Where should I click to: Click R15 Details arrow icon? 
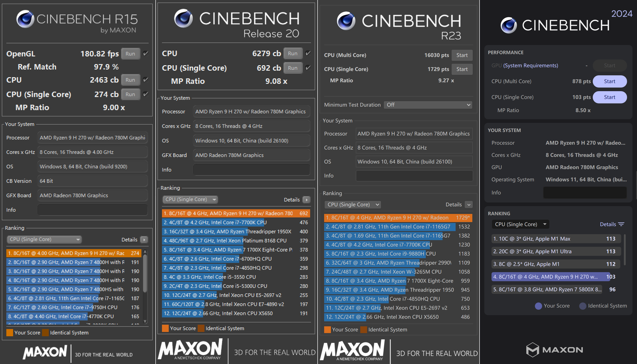(x=144, y=240)
